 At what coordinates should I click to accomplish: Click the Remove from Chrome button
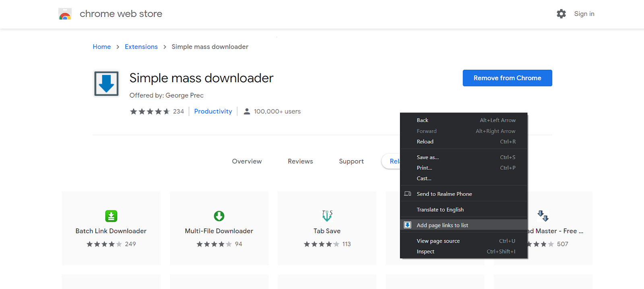(x=507, y=78)
